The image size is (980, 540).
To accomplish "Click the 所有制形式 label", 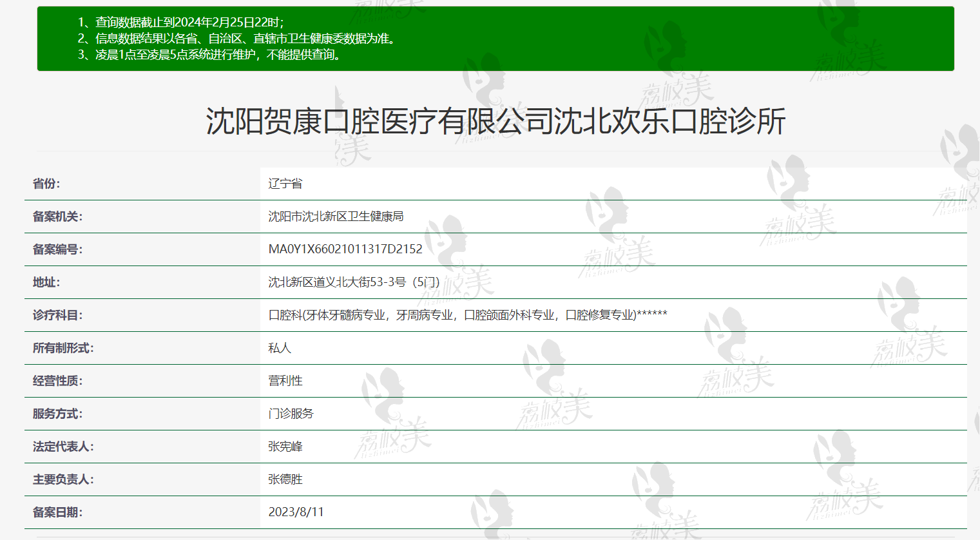I will 63,348.
